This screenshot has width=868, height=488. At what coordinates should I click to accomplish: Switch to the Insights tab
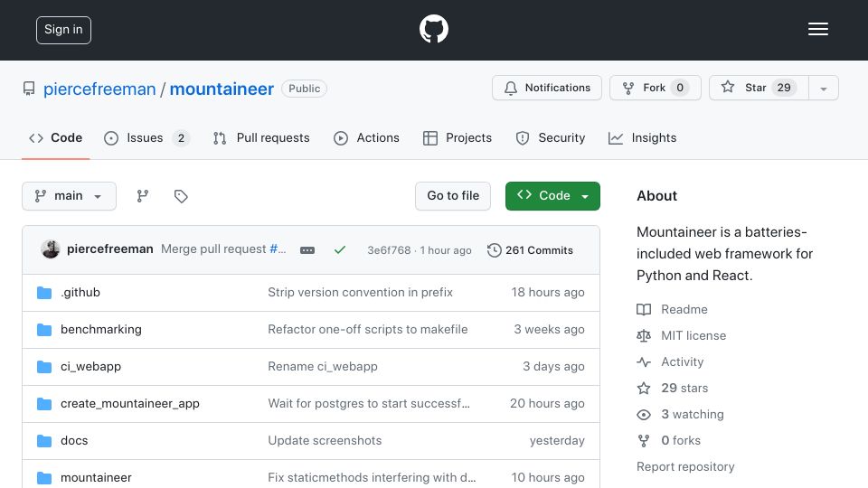point(642,137)
